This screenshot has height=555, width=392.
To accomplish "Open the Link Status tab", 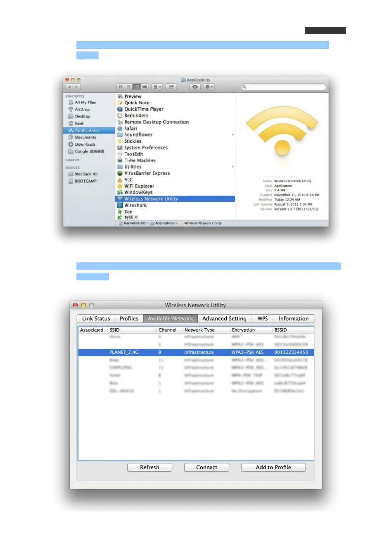I will [96, 319].
